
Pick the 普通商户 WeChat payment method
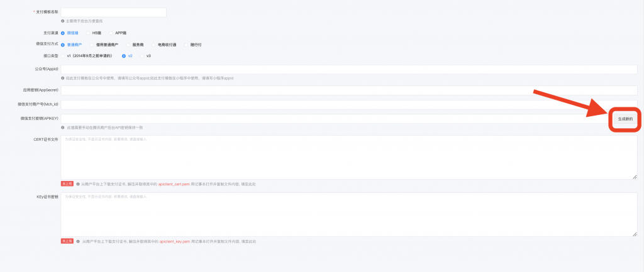63,45
